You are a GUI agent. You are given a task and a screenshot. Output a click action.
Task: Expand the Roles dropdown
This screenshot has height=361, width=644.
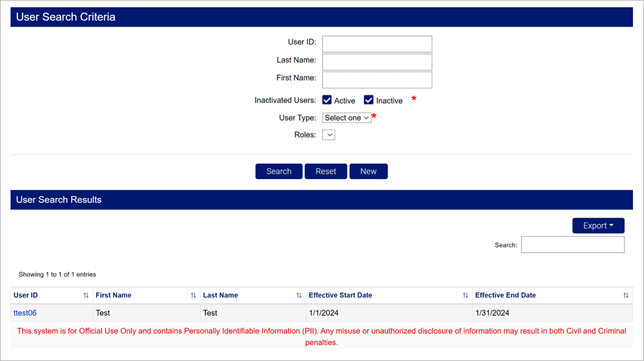pyautogui.click(x=328, y=135)
